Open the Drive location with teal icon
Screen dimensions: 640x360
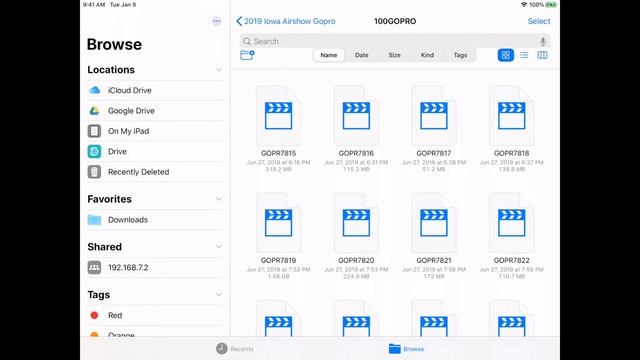(155, 151)
